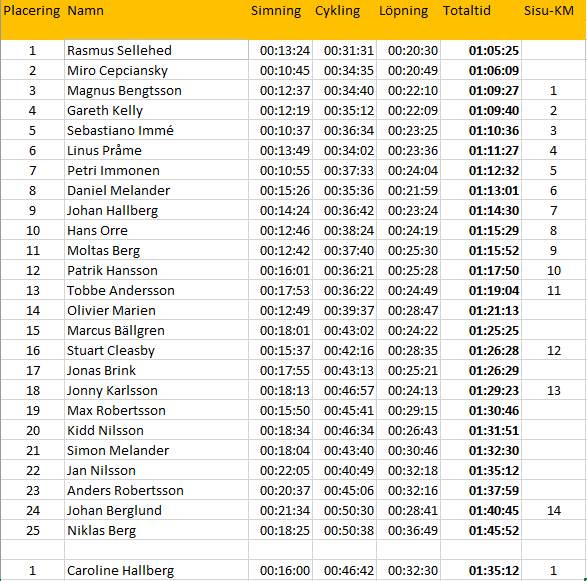Select Tobbe Andersson's total time 01:19:04
This screenshot has height=581, width=587.
coord(481,290)
